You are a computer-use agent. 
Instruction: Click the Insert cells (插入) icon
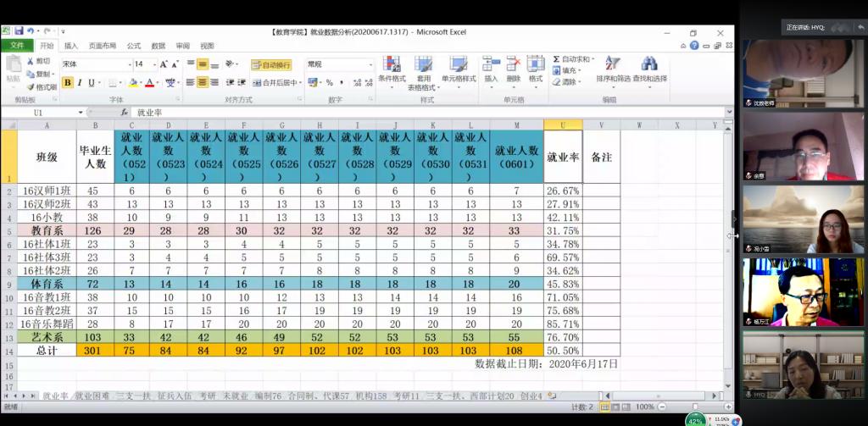click(491, 64)
